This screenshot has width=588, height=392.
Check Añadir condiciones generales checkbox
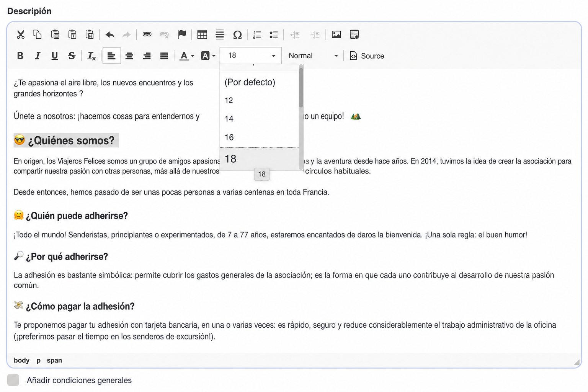coord(13,380)
